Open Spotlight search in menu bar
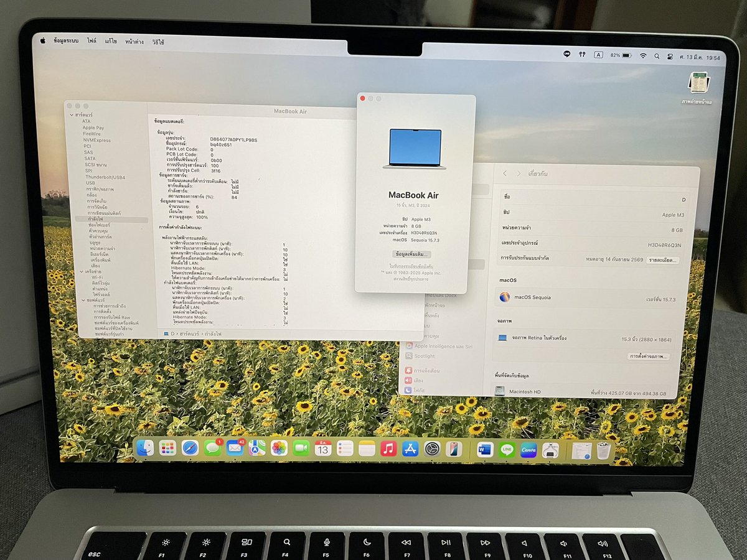This screenshot has height=560, width=747. (x=657, y=56)
